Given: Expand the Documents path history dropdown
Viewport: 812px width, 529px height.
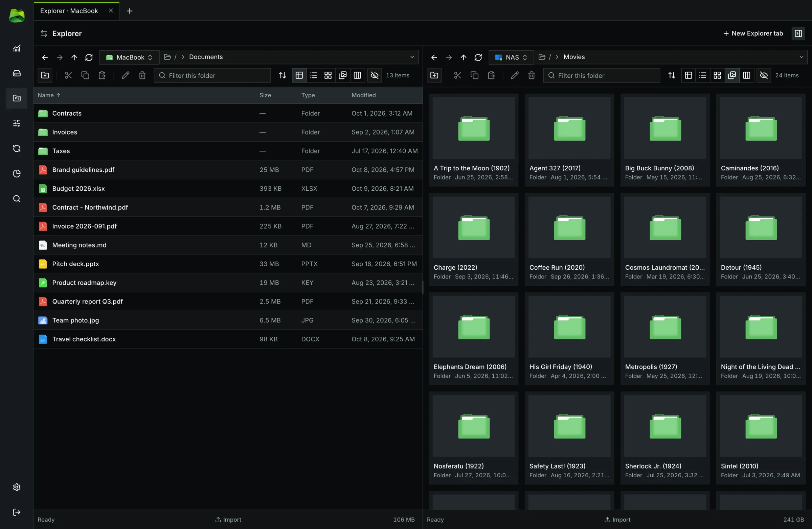Looking at the screenshot, I should 412,57.
